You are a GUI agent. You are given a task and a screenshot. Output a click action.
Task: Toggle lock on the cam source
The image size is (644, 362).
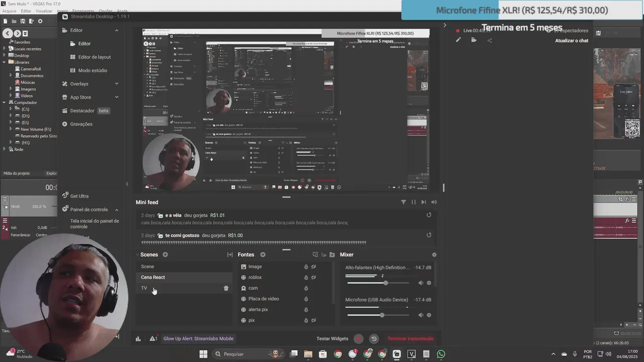point(306,288)
